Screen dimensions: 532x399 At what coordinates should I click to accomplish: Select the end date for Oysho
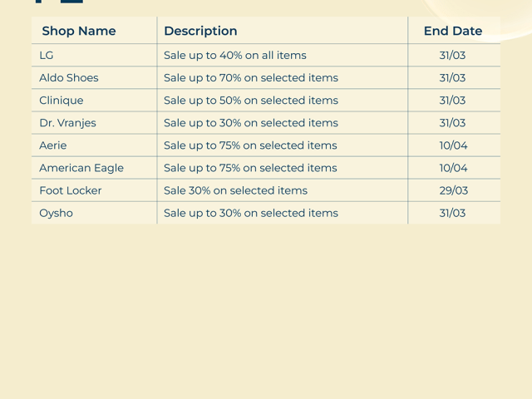click(x=453, y=213)
